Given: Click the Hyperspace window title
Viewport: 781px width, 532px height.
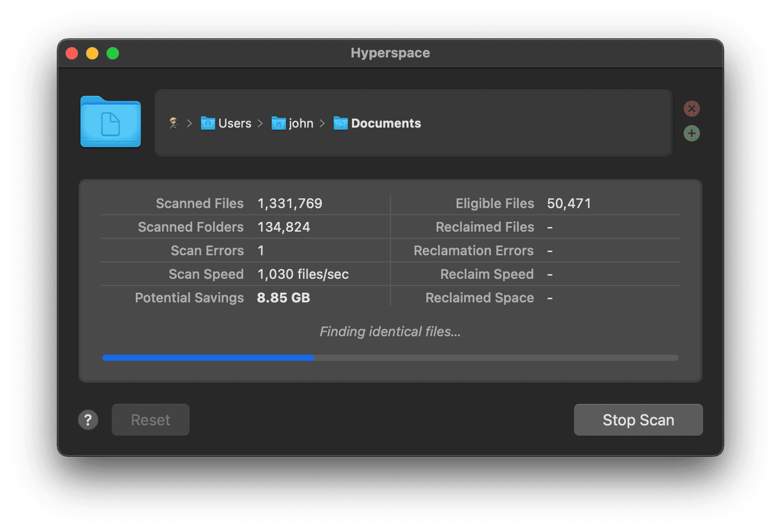Looking at the screenshot, I should [391, 53].
